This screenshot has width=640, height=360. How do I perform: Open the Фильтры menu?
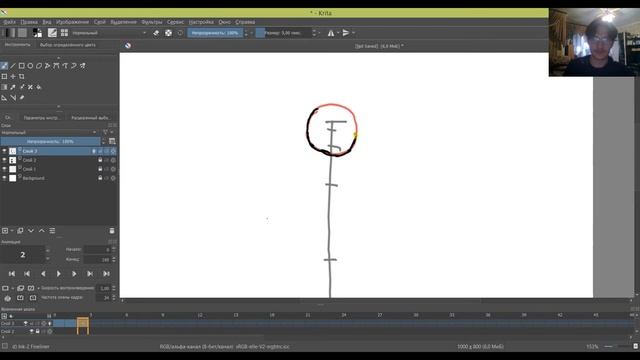[152, 22]
